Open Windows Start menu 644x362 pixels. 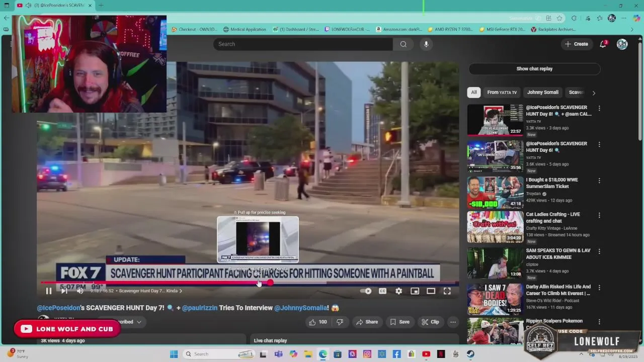tap(174, 354)
